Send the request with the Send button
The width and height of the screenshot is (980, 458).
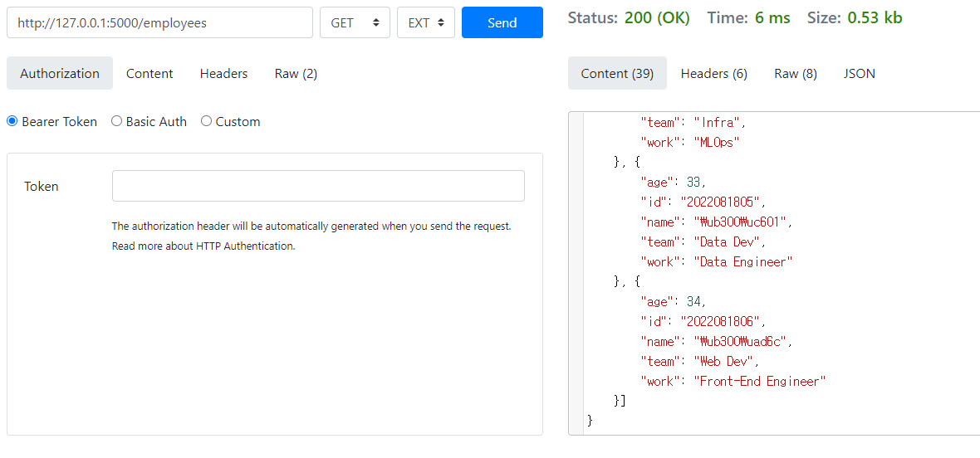pos(502,22)
